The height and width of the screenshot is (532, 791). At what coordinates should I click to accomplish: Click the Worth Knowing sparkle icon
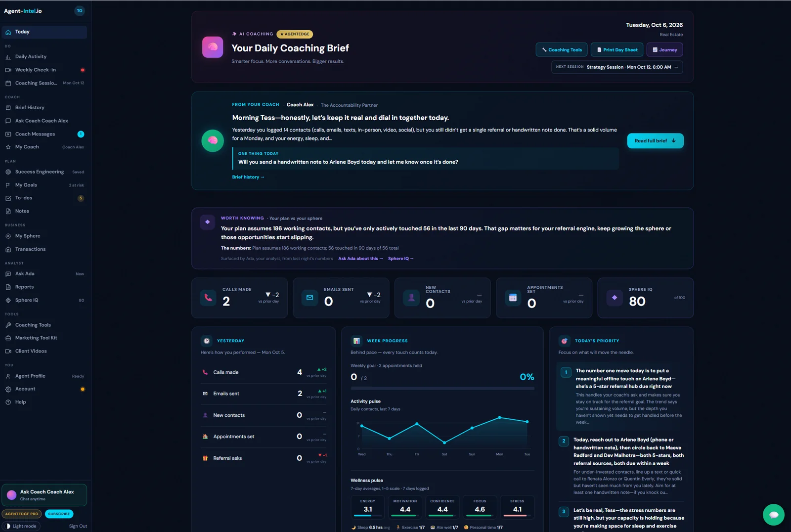[208, 222]
